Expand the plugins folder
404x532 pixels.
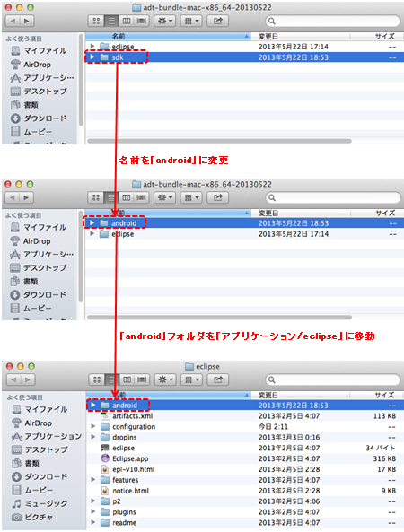(x=93, y=512)
